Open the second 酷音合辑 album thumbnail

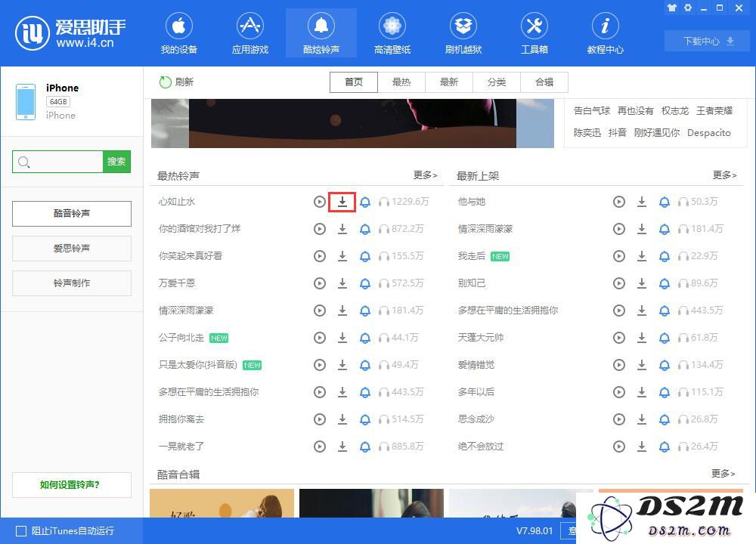pos(371,503)
